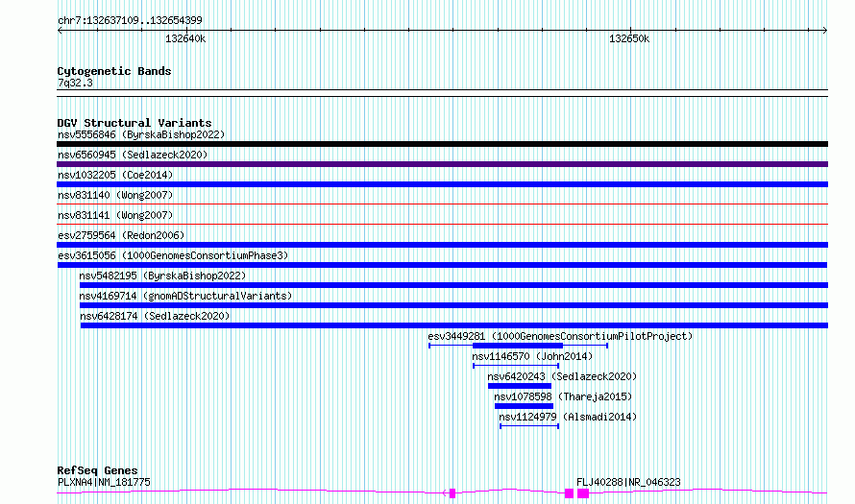The image size is (855, 504).
Task: Click the DGV Structural Variants track title
Action: (134, 123)
